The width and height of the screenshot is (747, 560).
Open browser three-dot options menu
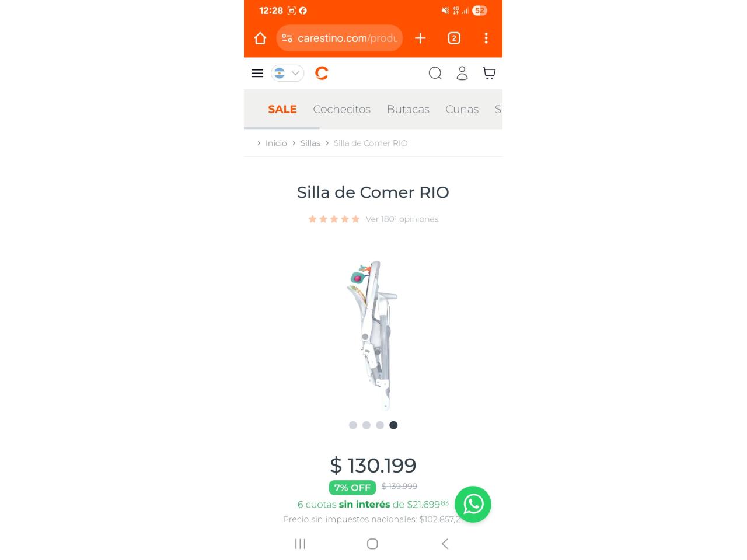click(x=486, y=38)
